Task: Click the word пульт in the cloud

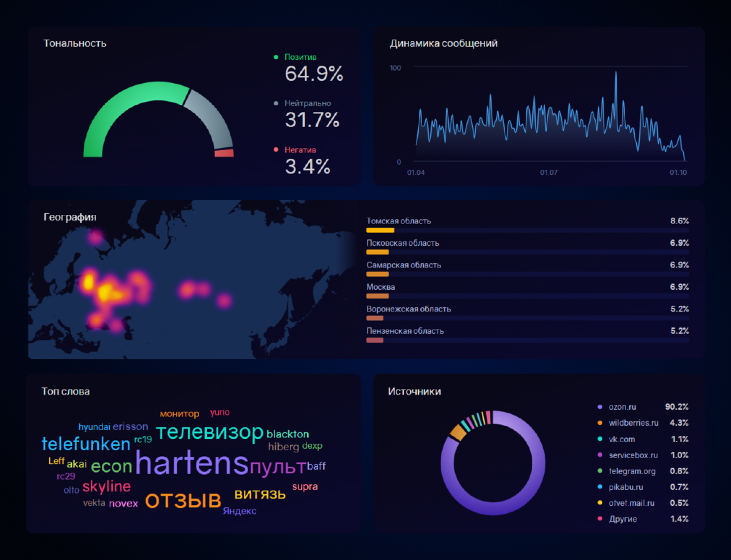Action: (278, 467)
